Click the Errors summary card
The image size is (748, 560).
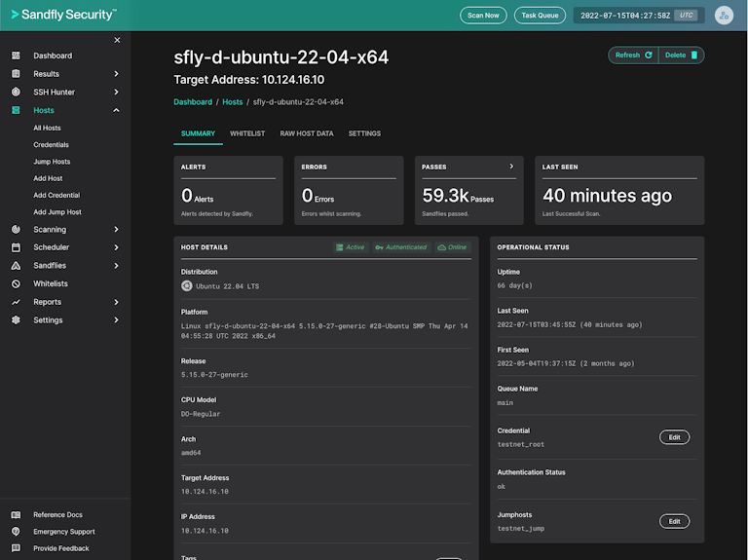click(x=349, y=190)
